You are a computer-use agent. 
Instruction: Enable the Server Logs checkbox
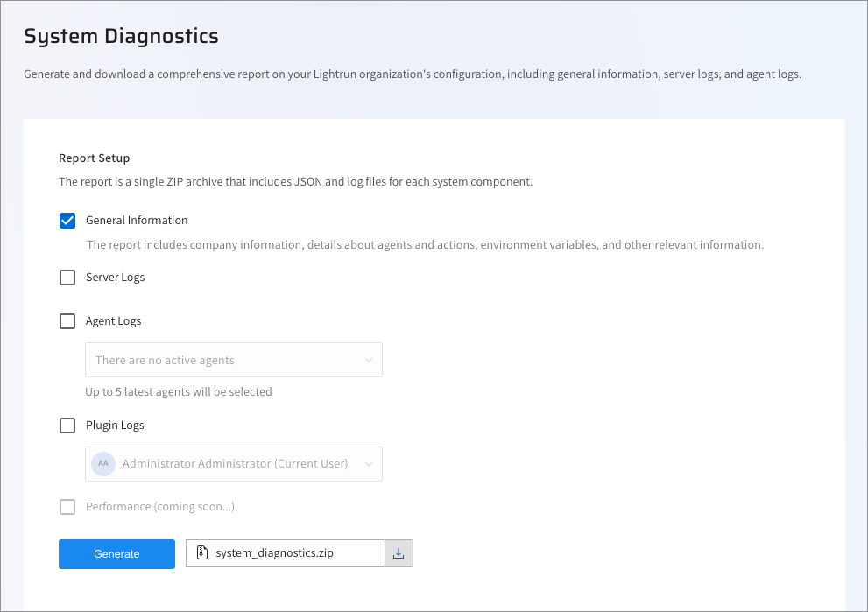tap(67, 278)
